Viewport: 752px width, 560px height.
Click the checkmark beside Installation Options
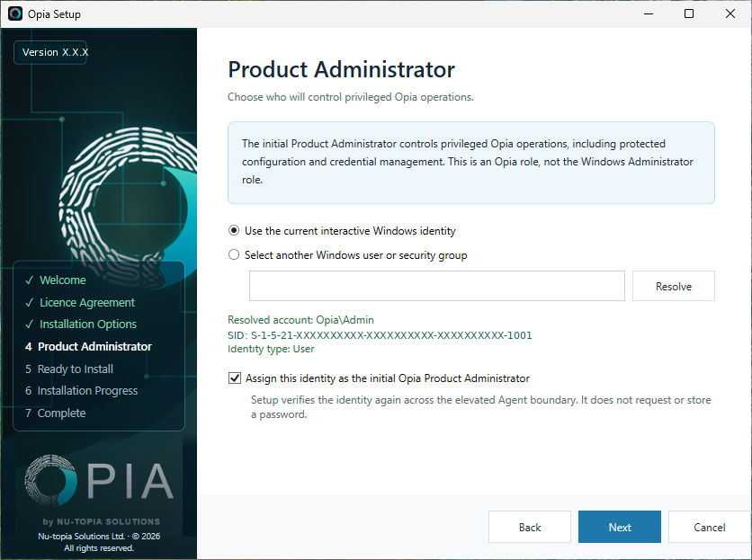(30, 324)
